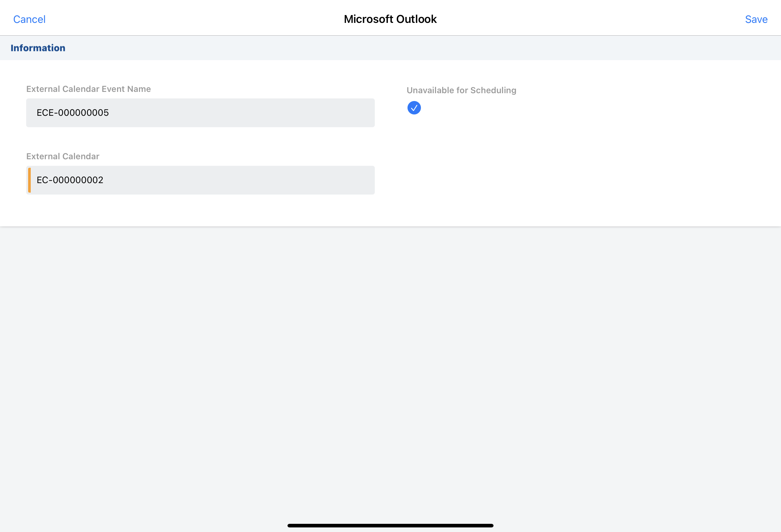Click right end of Event Name field
The height and width of the screenshot is (532, 781).
[x=363, y=112]
